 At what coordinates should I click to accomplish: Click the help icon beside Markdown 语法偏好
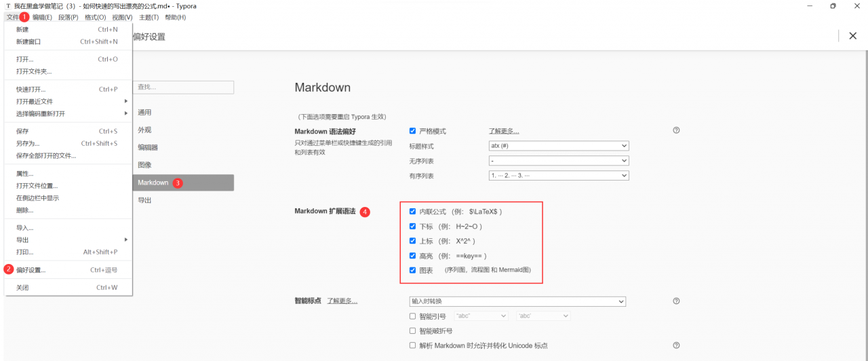(x=676, y=130)
